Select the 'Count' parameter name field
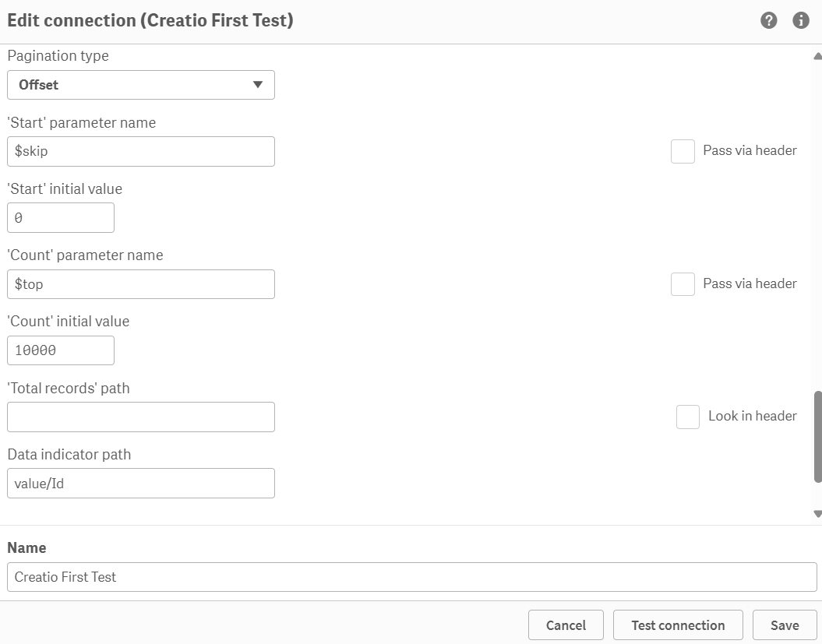 click(140, 284)
